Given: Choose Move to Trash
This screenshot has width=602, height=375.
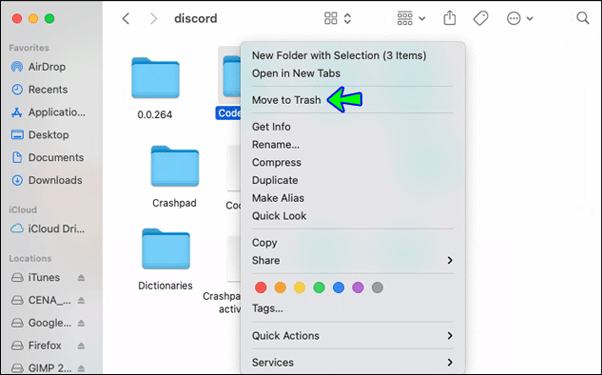Looking at the screenshot, I should coord(286,100).
